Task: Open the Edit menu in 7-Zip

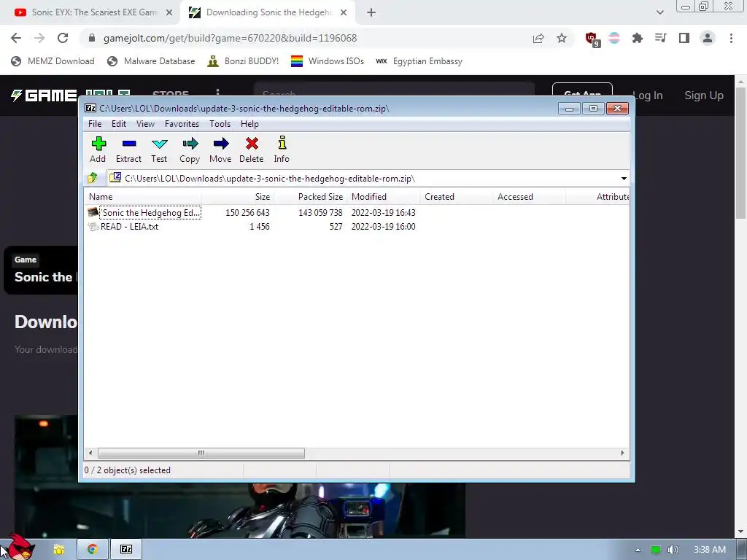Action: (x=119, y=124)
